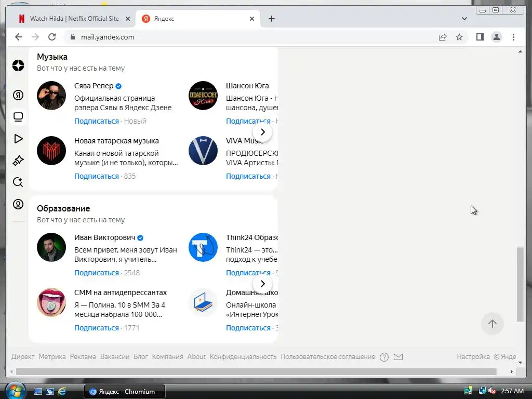The image size is (532, 399).
Task: Open the About footer link
Action: (x=196, y=356)
